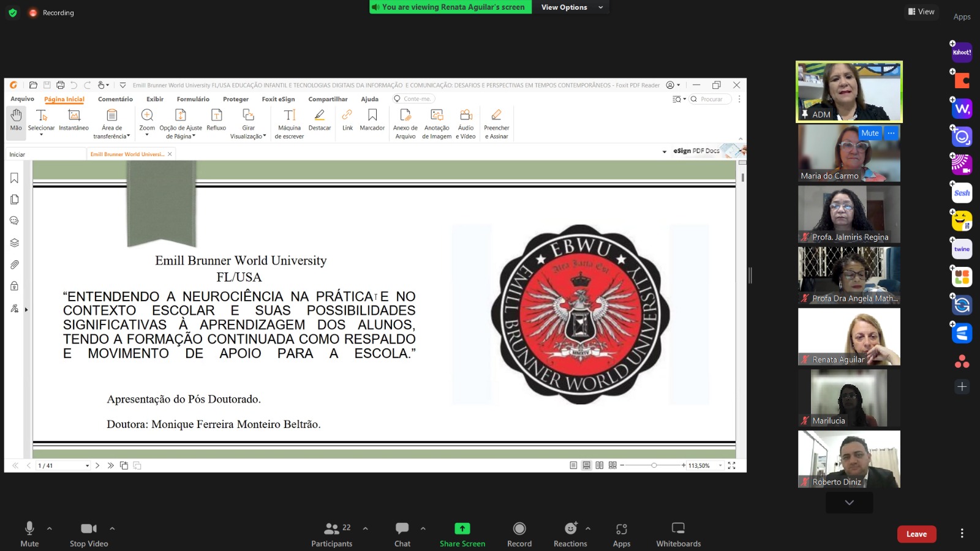
Task: Click the red Leave button
Action: tap(916, 534)
